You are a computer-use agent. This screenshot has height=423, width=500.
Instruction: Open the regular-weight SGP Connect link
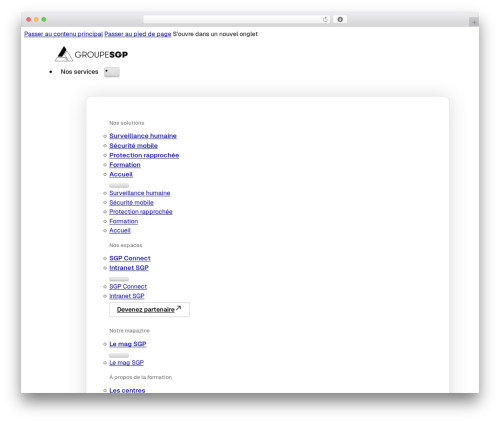[128, 287]
